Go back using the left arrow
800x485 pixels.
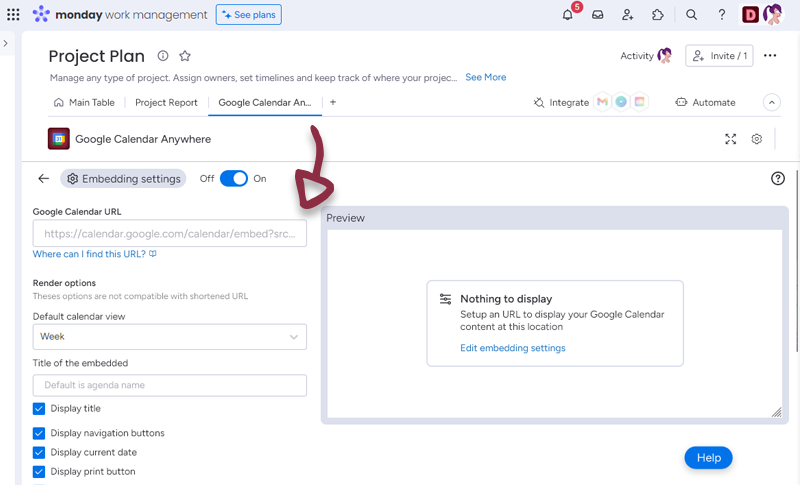point(43,179)
